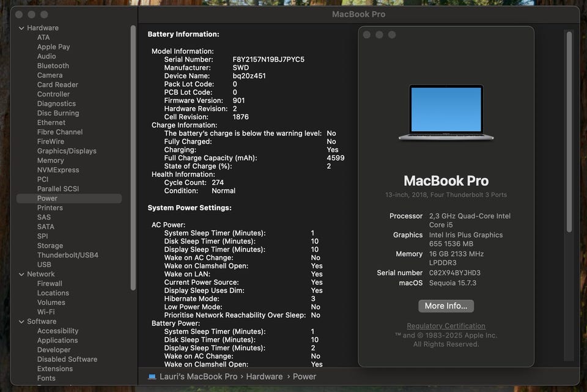Select Fonts under Software

point(46,378)
